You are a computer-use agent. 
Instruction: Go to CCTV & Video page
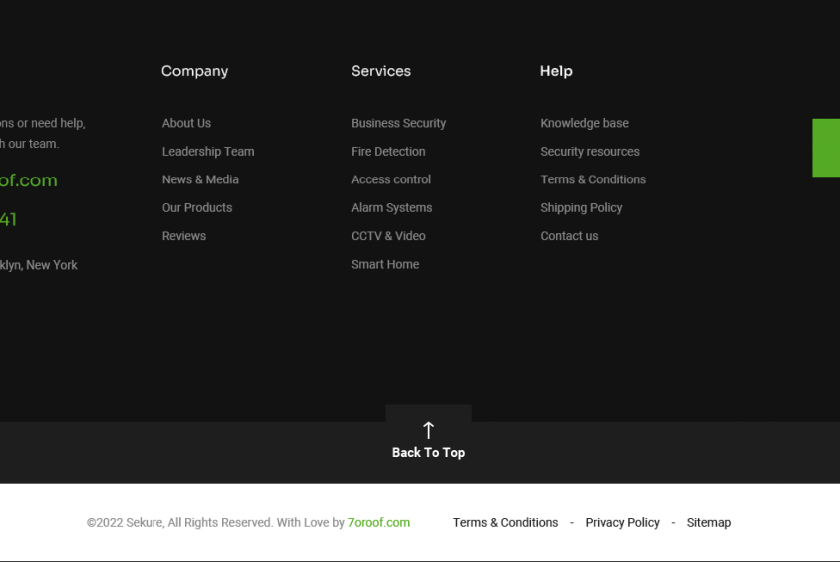coord(388,236)
